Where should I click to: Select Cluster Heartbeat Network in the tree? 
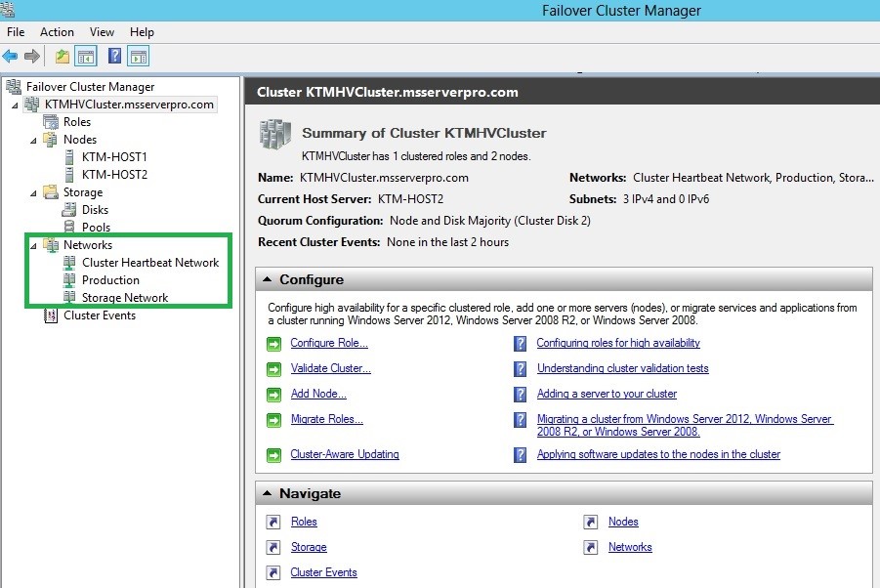(x=150, y=263)
